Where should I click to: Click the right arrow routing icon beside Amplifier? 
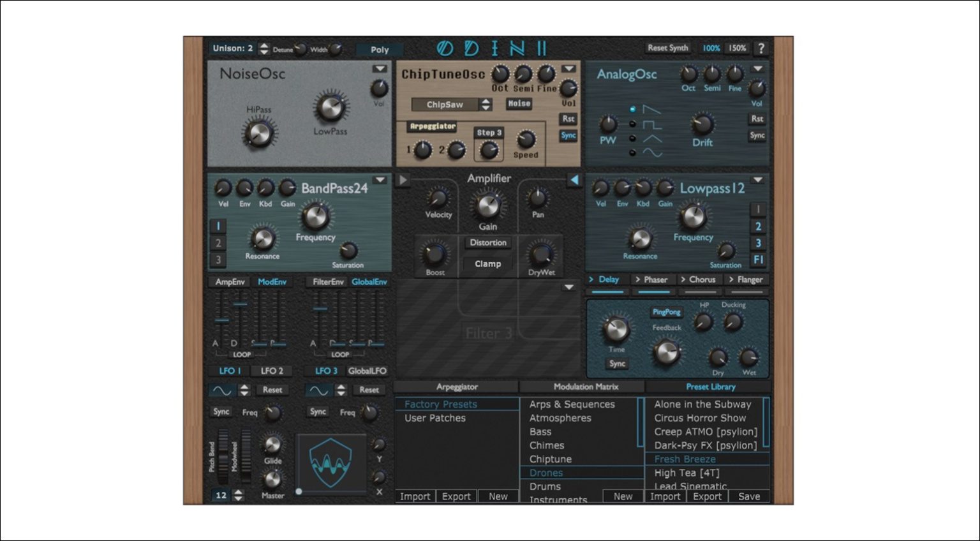[403, 181]
